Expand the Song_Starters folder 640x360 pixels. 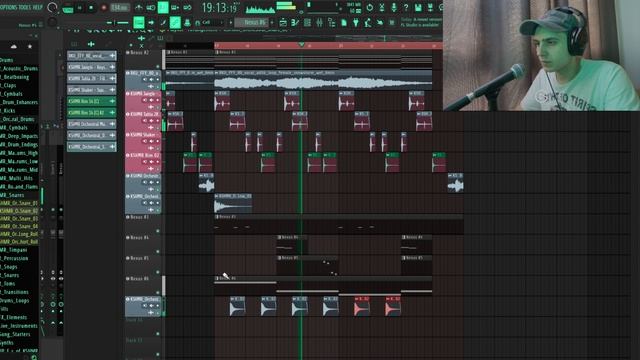coord(16,334)
